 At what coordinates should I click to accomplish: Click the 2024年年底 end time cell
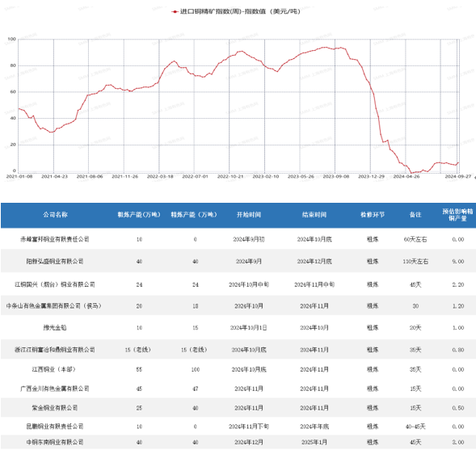(314, 427)
